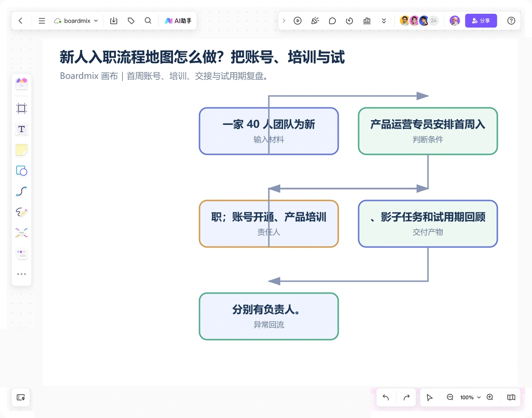Collapse top-right toolbar with the chevron
The width and height of the screenshot is (532, 418).
(x=284, y=21)
